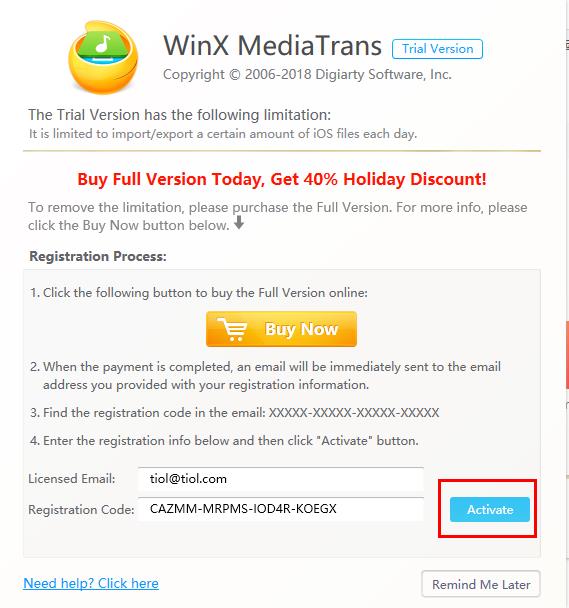Viewport: 569px width, 608px height.
Task: Click the down arrow after 'button below.'
Action: (239, 222)
